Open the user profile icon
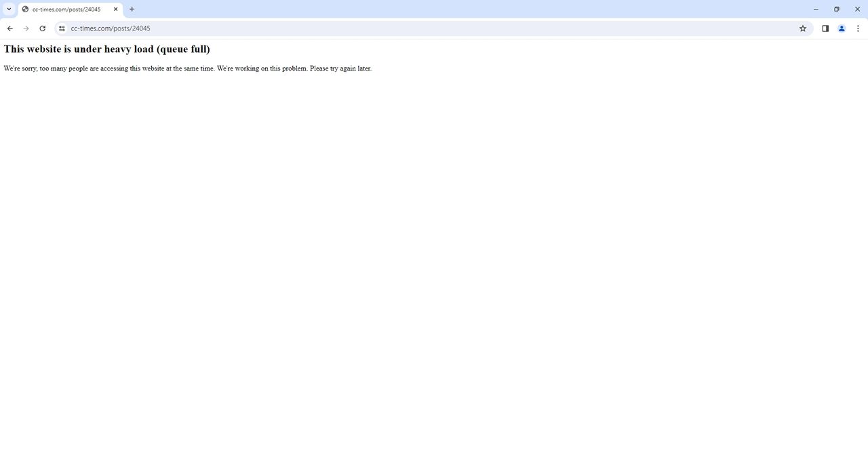The image size is (868, 471). click(x=842, y=29)
